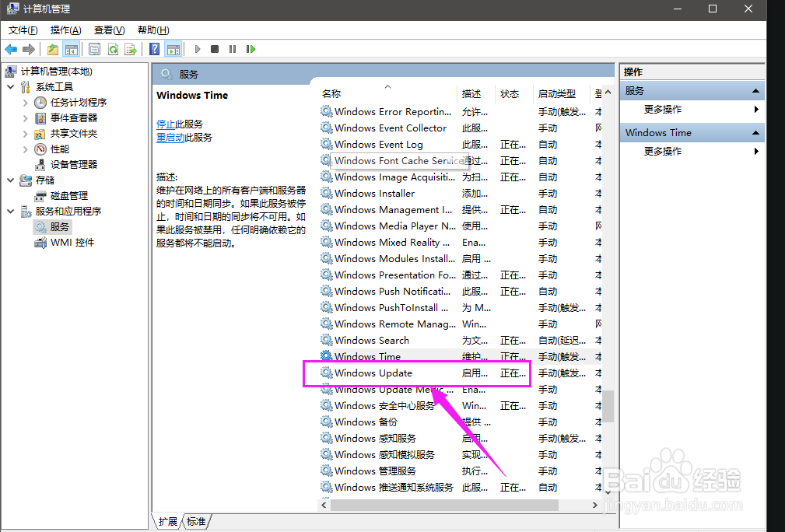Pause the service with the pause icon

tap(233, 49)
